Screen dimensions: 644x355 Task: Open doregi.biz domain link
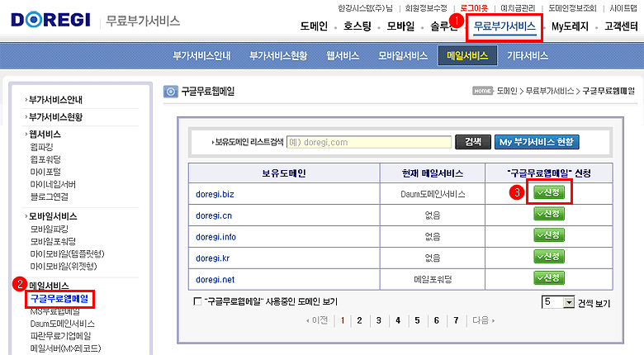(215, 194)
